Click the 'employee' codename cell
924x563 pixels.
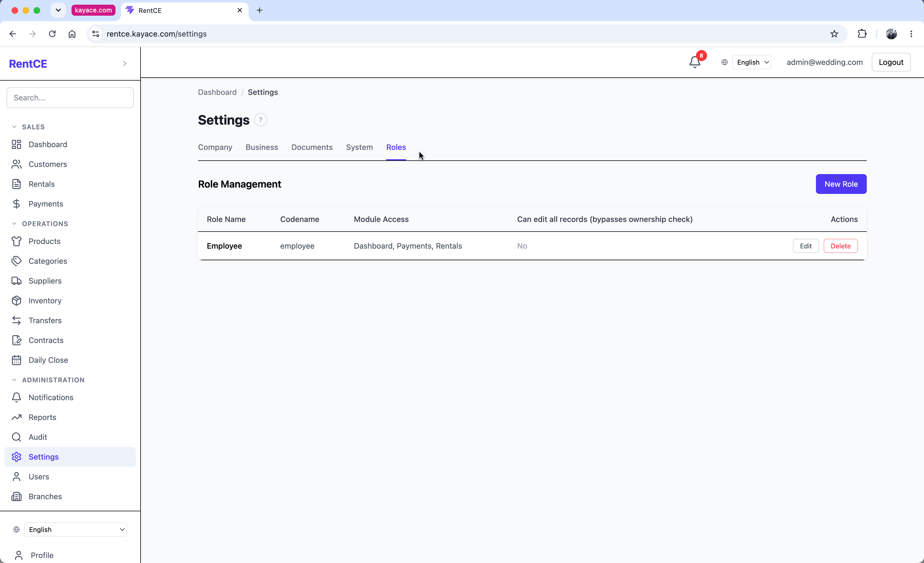point(297,246)
